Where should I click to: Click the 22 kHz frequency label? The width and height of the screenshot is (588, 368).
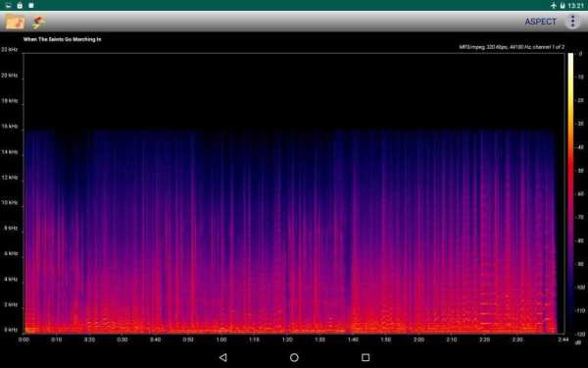(x=9, y=50)
